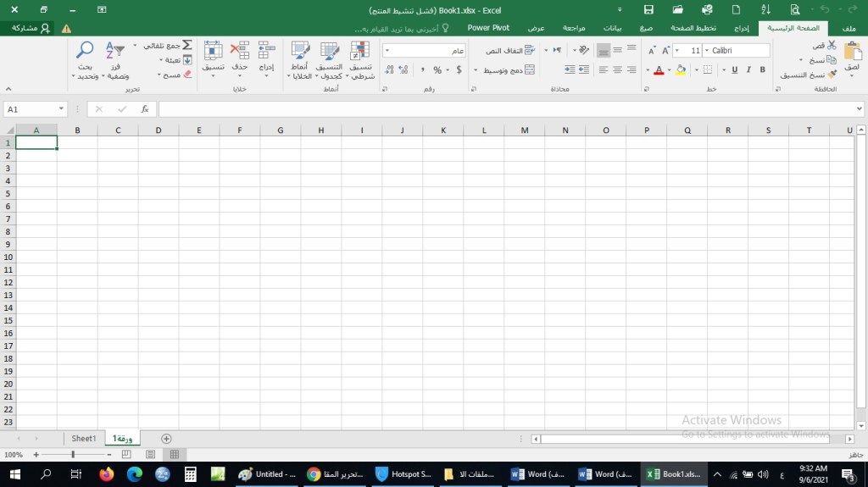Add a new sheet with plus button

point(166,439)
